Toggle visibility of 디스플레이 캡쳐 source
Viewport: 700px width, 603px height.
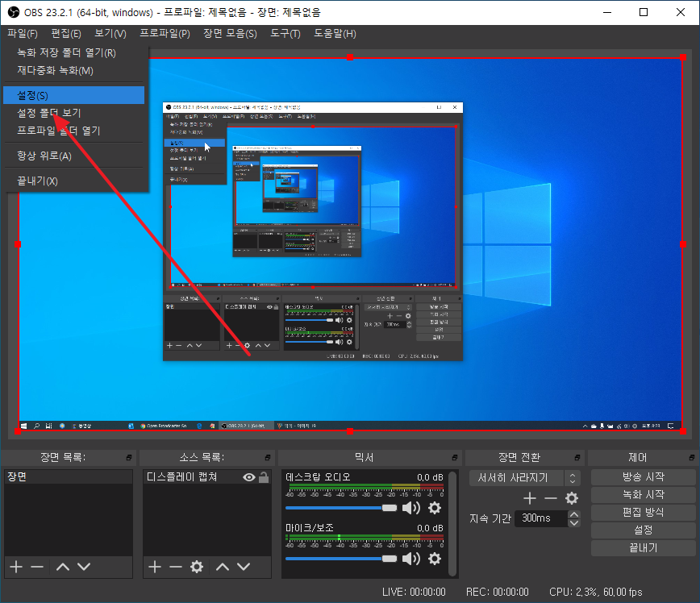pyautogui.click(x=249, y=477)
